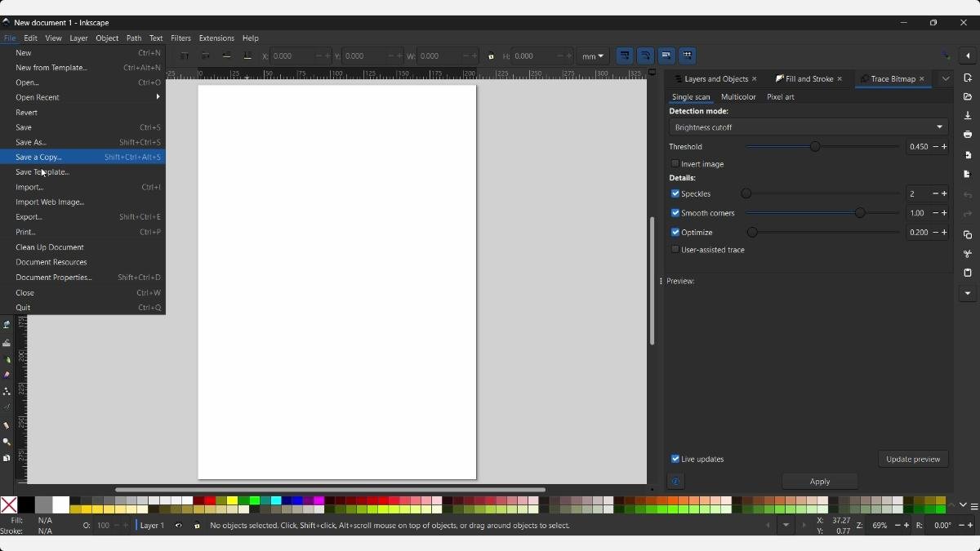Close the Trace Bitmap tab
Image resolution: width=980 pixels, height=551 pixels.
point(922,79)
